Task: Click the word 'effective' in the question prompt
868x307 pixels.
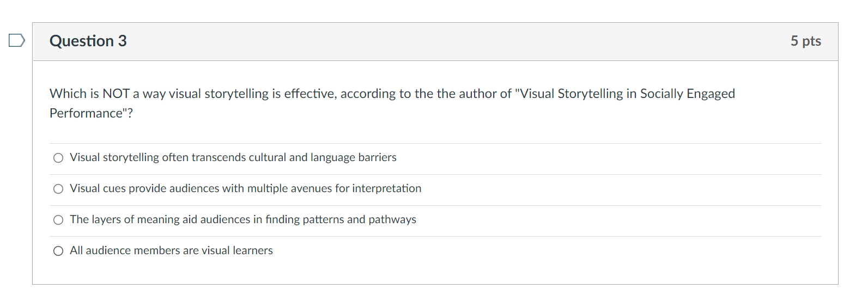Action: (309, 94)
